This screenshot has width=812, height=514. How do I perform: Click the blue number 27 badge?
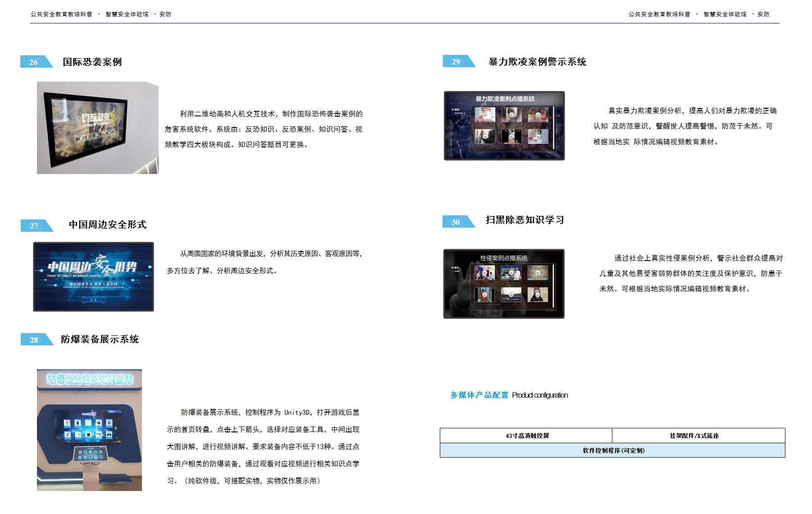[35, 226]
